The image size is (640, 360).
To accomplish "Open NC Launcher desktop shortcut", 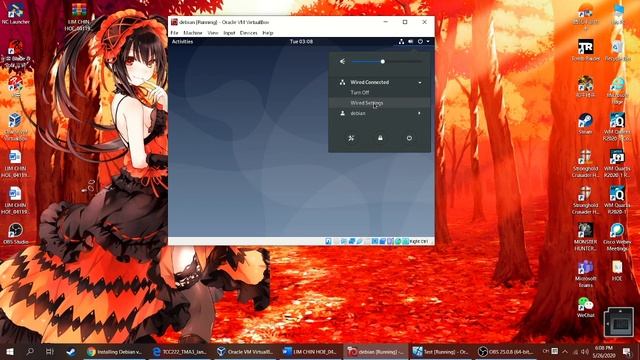I will (x=16, y=14).
